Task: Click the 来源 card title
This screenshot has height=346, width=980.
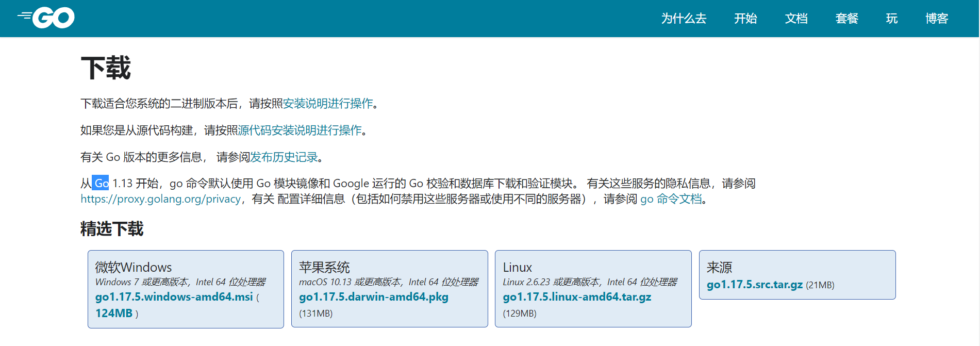Action: [719, 267]
